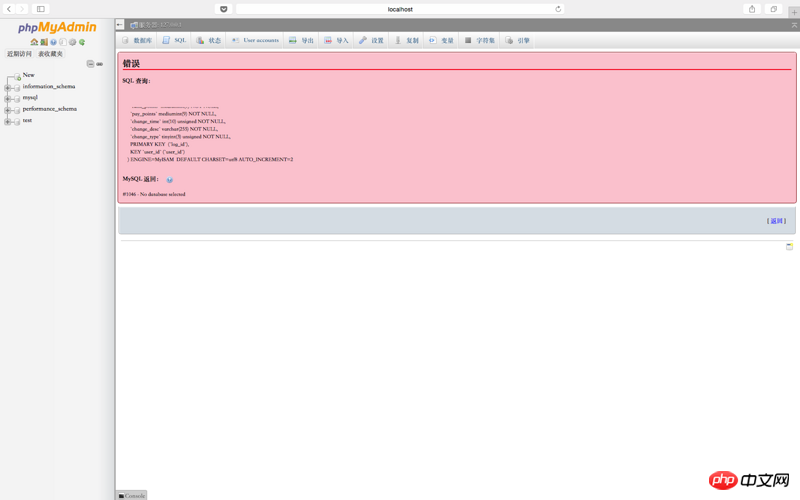Viewport: 800px width, 500px height.
Task: Toggle the browser sidebar button
Action: pyautogui.click(x=41, y=9)
